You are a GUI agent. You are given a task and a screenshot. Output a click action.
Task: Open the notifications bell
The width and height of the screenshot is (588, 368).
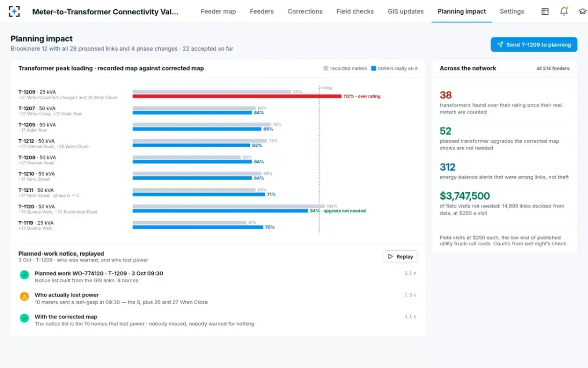point(563,11)
